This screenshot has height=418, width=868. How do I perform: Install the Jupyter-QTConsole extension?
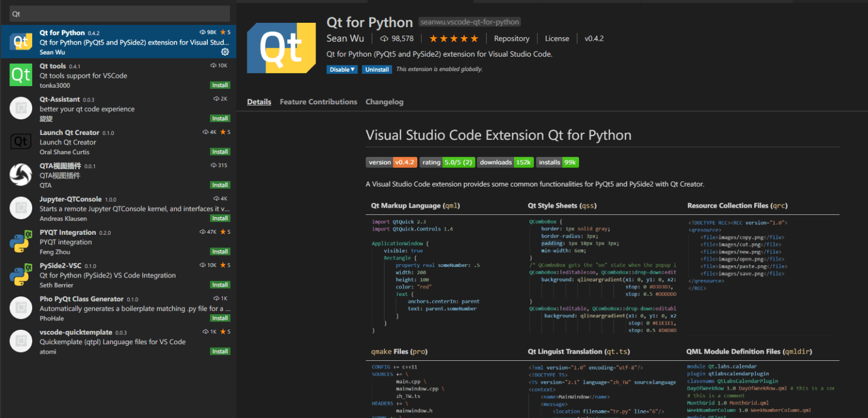click(220, 219)
